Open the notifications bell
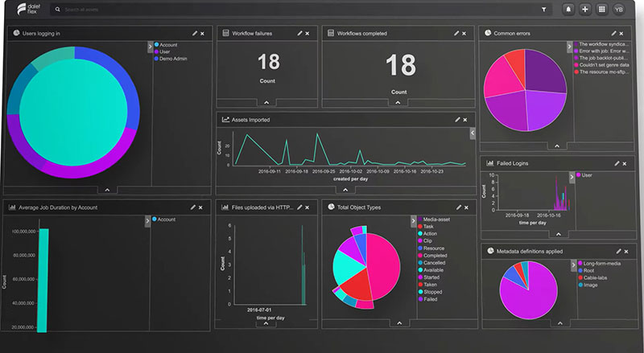 (x=568, y=10)
